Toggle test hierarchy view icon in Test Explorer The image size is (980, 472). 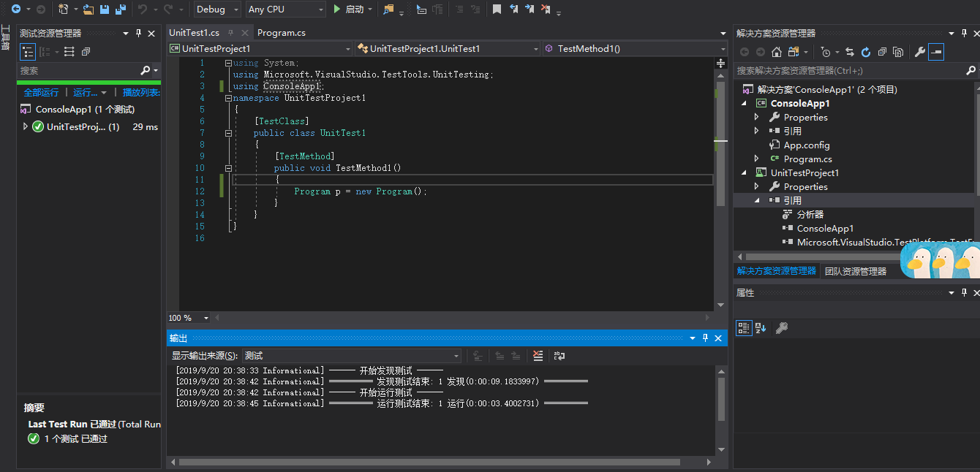27,52
